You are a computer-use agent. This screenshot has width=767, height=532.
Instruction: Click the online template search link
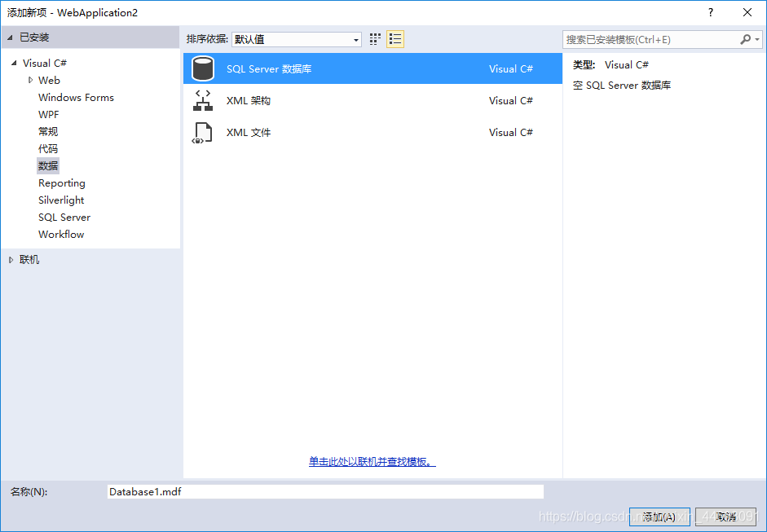click(372, 462)
